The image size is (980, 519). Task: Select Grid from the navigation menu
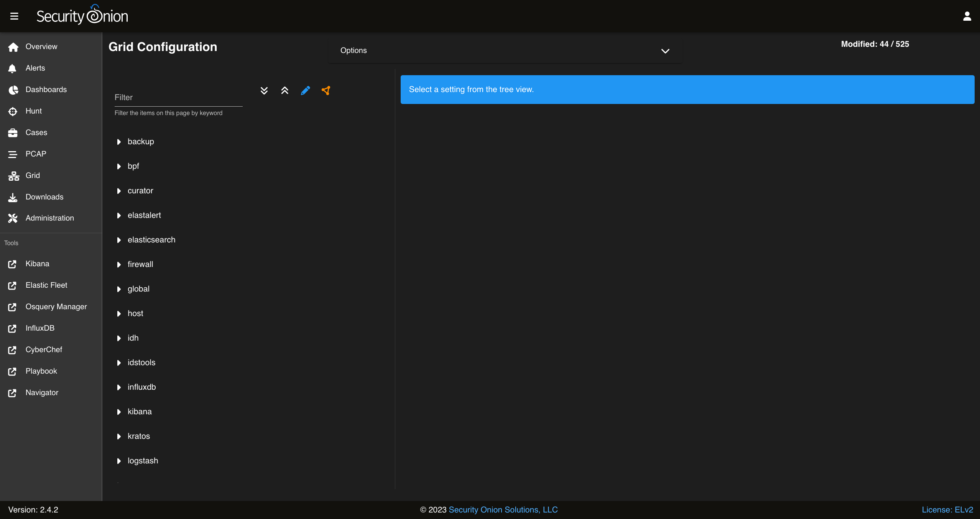coord(33,175)
